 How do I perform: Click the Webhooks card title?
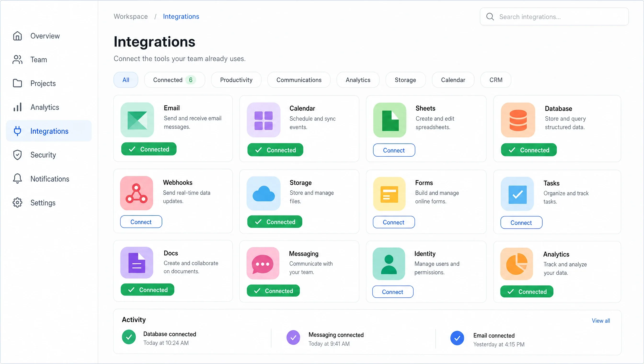[178, 182]
